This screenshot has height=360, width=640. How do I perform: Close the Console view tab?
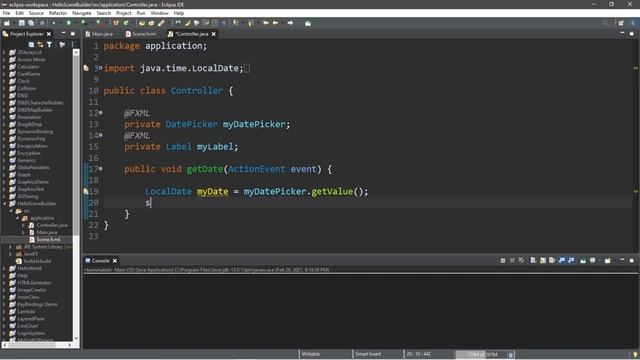pos(115,260)
